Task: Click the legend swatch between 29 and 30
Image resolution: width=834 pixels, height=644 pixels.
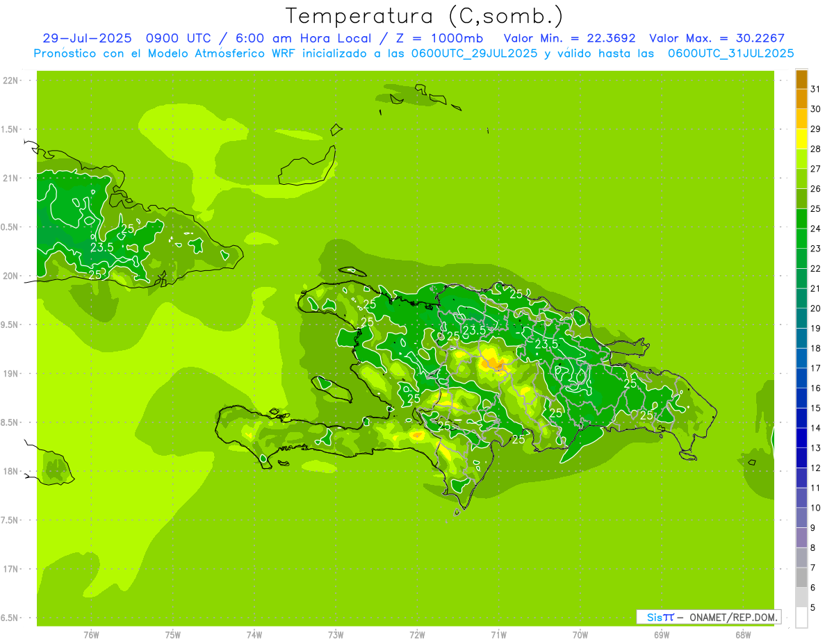Action: (x=801, y=119)
